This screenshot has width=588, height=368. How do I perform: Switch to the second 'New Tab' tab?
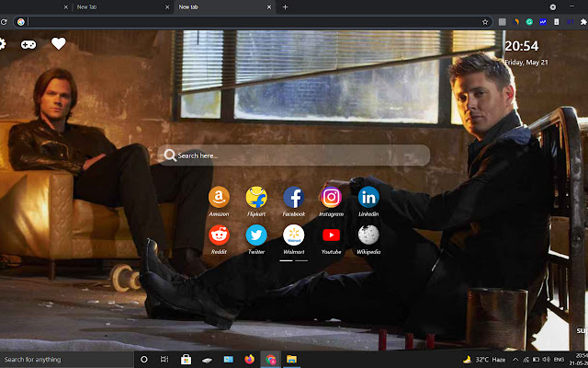click(122, 6)
